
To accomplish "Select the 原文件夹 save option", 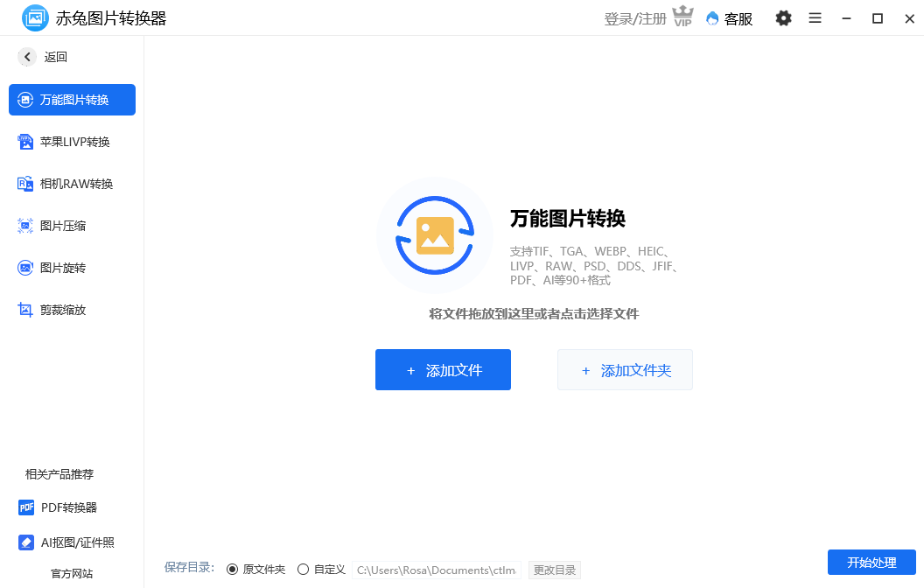I will click(235, 569).
